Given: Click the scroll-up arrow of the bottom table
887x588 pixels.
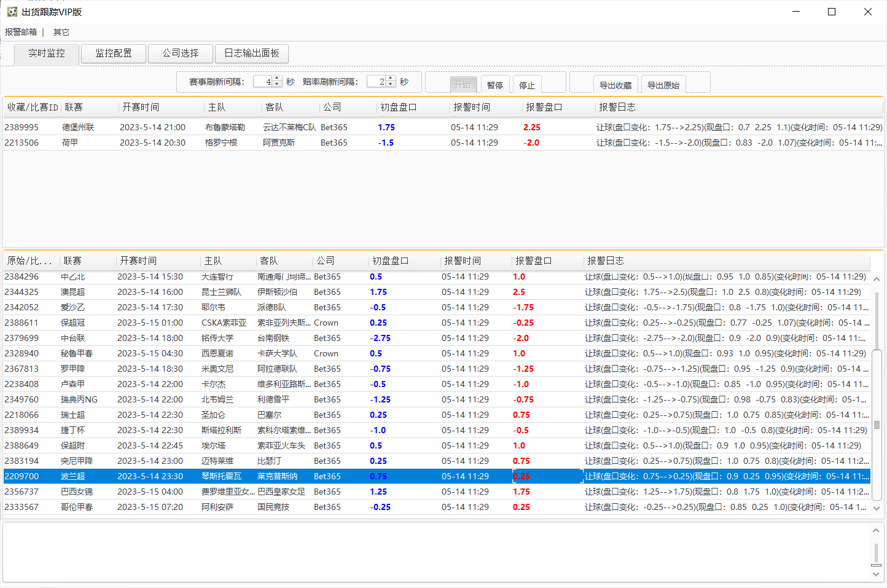Looking at the screenshot, I should tap(877, 279).
